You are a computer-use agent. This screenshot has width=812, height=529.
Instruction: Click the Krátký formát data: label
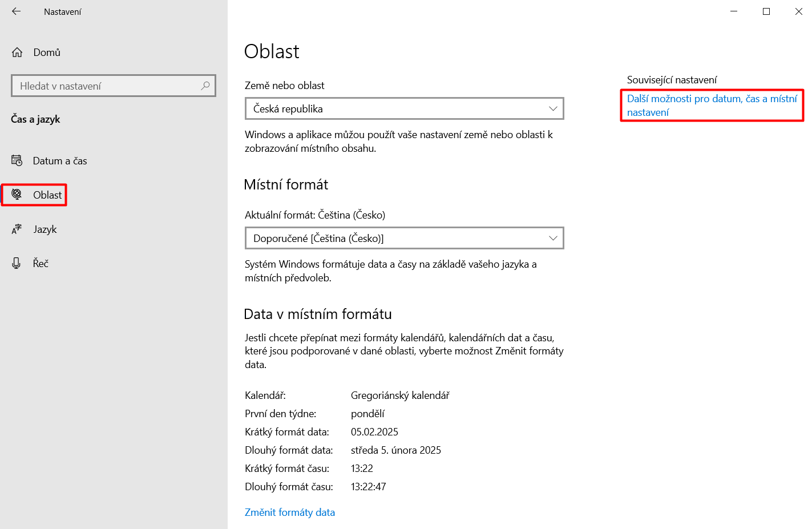pyautogui.click(x=287, y=432)
